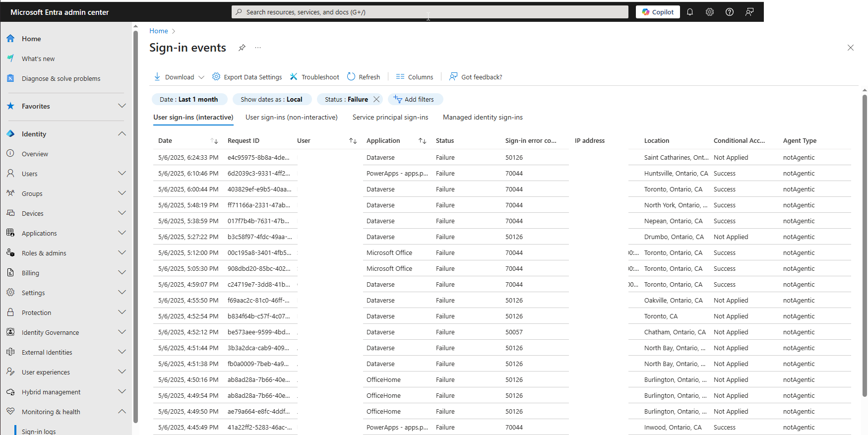Click the search resources input field
Viewport: 868px width, 435px height.
430,12
